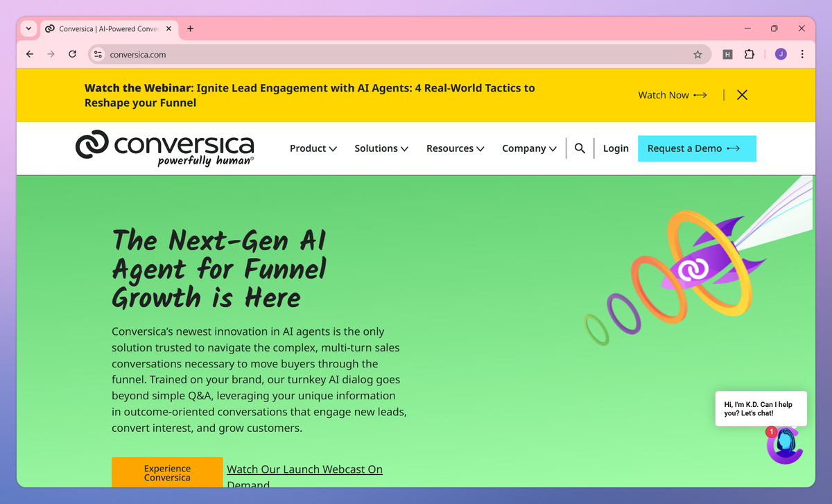
Task: Click the Login link
Action: click(x=616, y=148)
